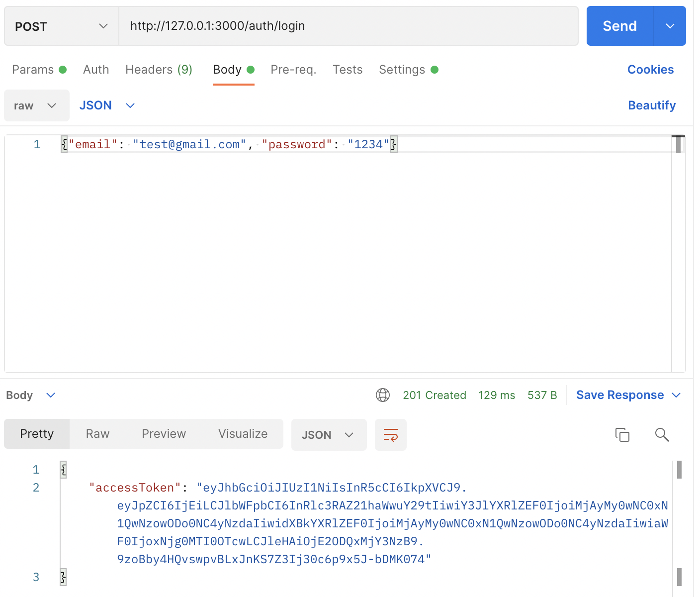Select the Visualize response view
Viewport: 700px width, 597px height.
(243, 434)
